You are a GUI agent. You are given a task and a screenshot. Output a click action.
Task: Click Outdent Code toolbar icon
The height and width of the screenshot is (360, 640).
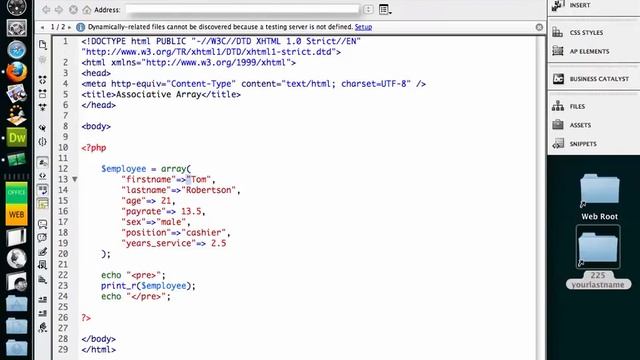point(42,313)
